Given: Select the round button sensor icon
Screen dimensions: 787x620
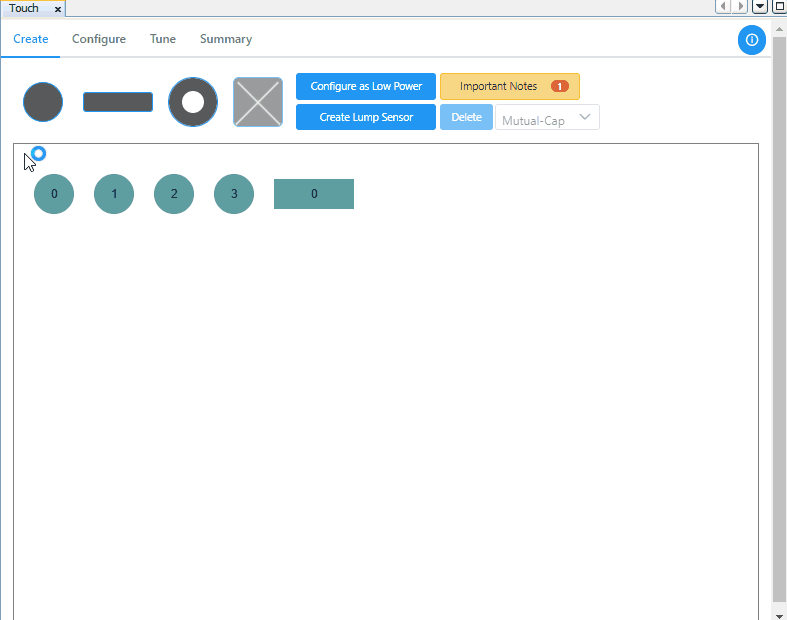Looking at the screenshot, I should 43,102.
